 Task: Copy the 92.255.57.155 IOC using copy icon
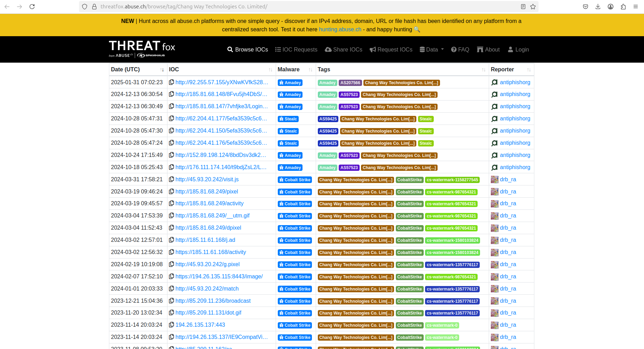pyautogui.click(x=171, y=82)
